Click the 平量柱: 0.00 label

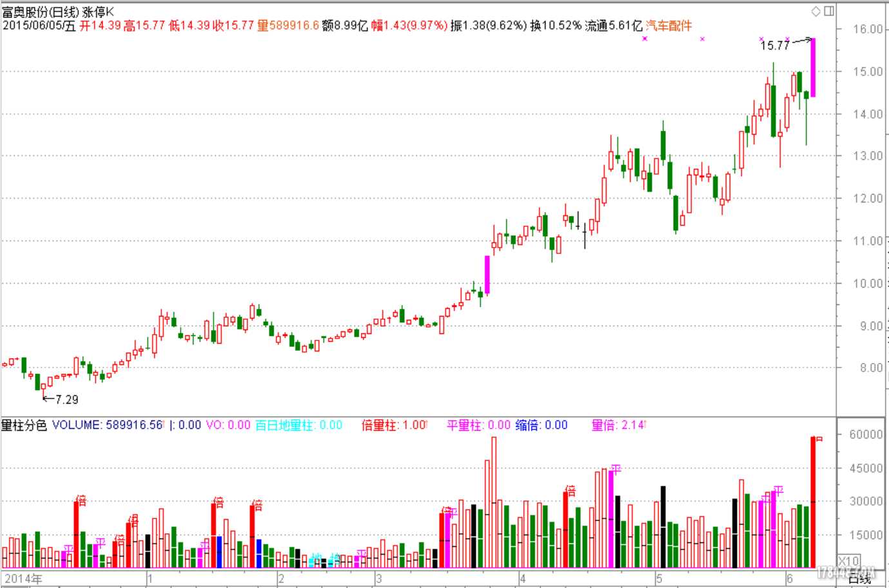pyautogui.click(x=479, y=425)
